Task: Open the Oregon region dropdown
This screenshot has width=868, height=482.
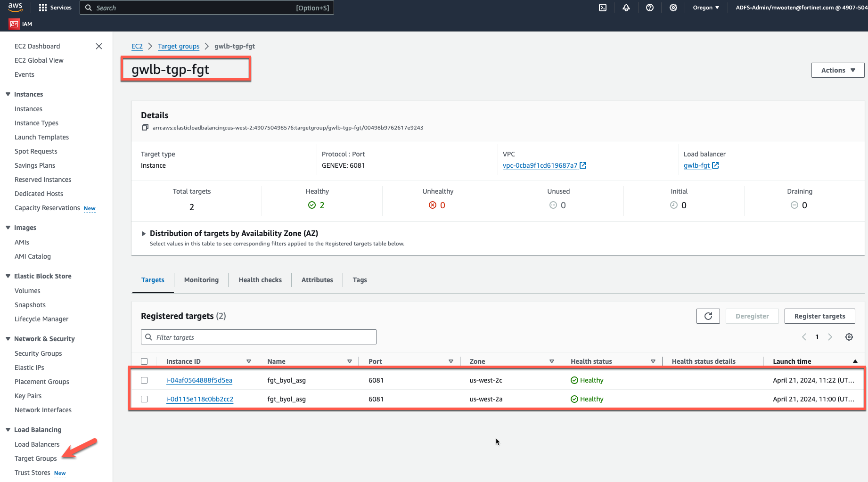Action: pyautogui.click(x=706, y=8)
